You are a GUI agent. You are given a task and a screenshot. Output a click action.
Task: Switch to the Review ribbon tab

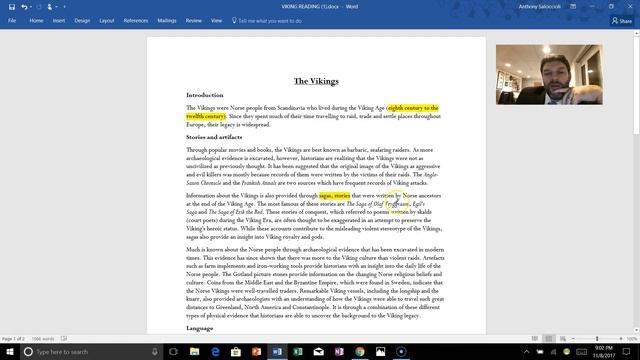coord(193,20)
